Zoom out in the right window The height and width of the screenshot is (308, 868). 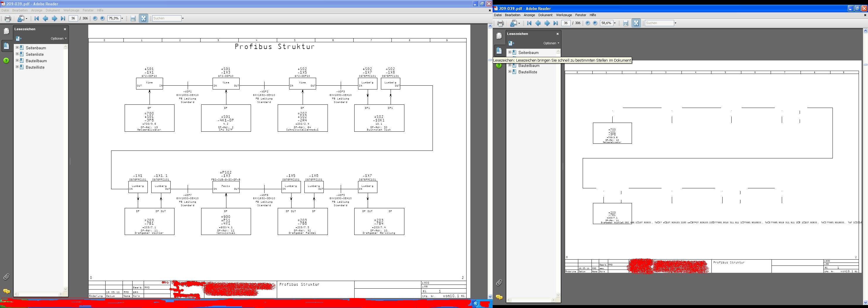pyautogui.click(x=588, y=23)
